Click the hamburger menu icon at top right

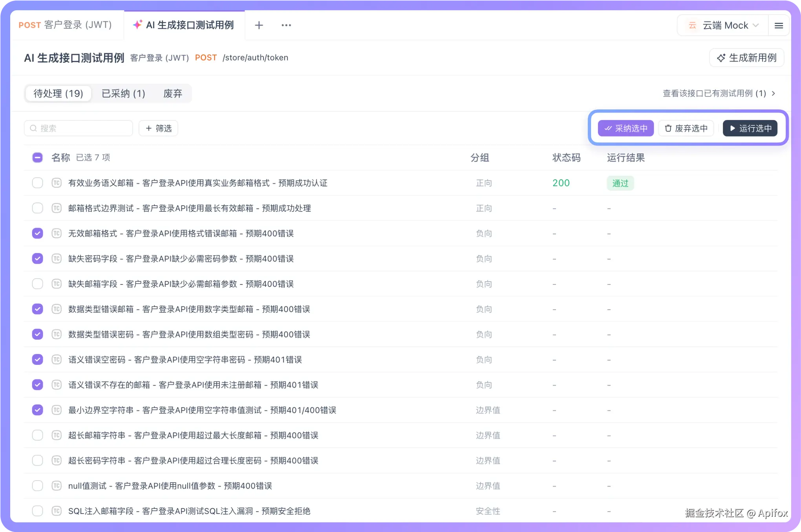point(779,26)
